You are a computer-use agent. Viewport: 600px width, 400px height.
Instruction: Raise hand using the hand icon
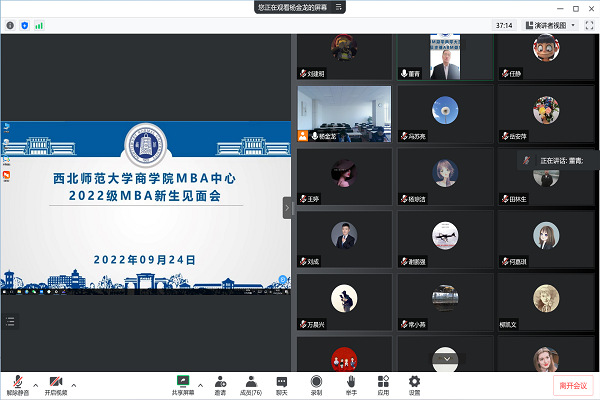[x=350, y=382]
